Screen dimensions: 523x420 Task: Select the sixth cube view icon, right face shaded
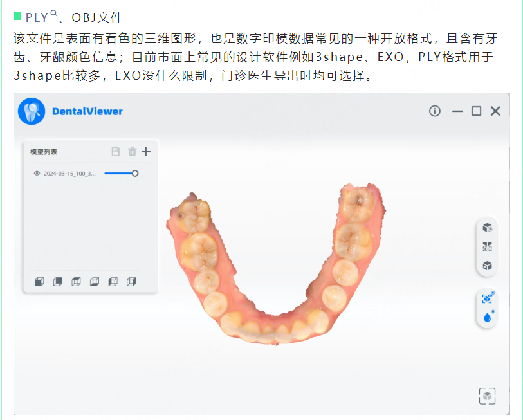click(131, 282)
